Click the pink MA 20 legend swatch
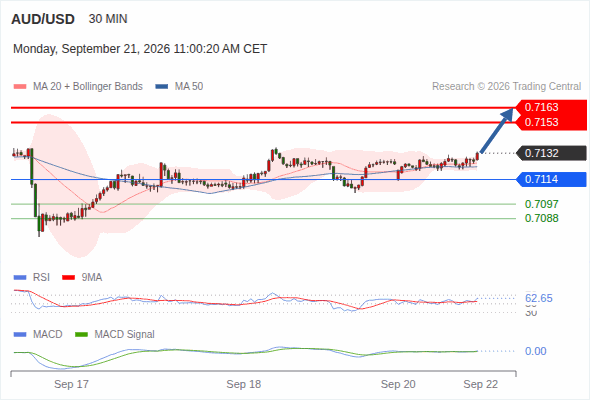590x400 pixels. pyautogui.click(x=20, y=87)
